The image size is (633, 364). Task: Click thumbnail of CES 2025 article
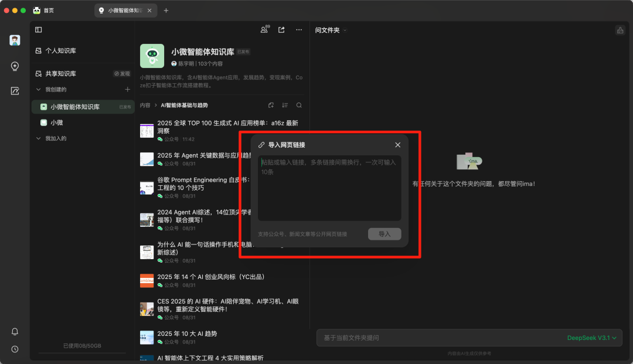click(147, 309)
